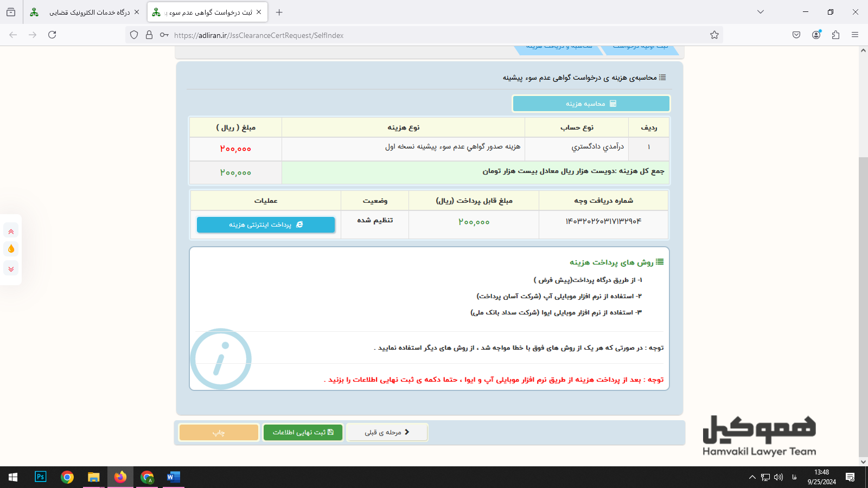Viewport: 868px width, 488px height.
Task: Click the نوع حساب column header
Action: click(577, 127)
